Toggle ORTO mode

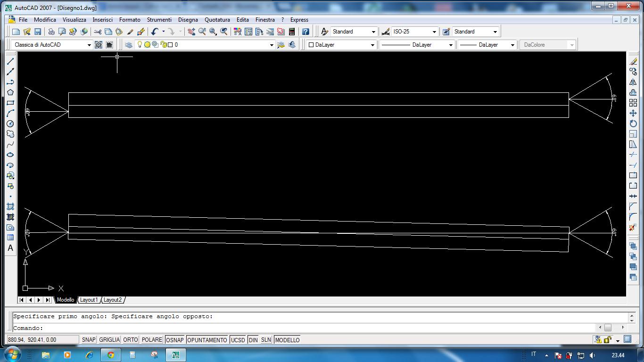click(x=131, y=340)
